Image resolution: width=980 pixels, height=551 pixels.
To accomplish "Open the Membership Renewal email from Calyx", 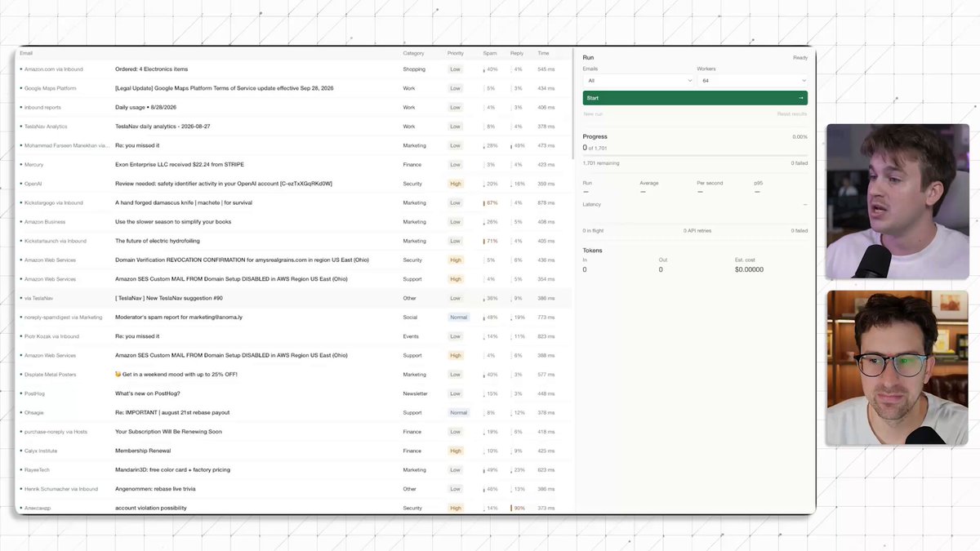I will tap(143, 451).
